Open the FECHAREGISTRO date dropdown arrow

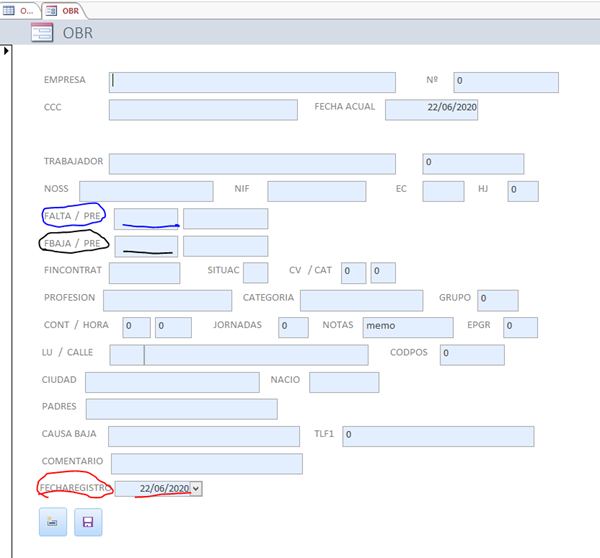(x=196, y=489)
